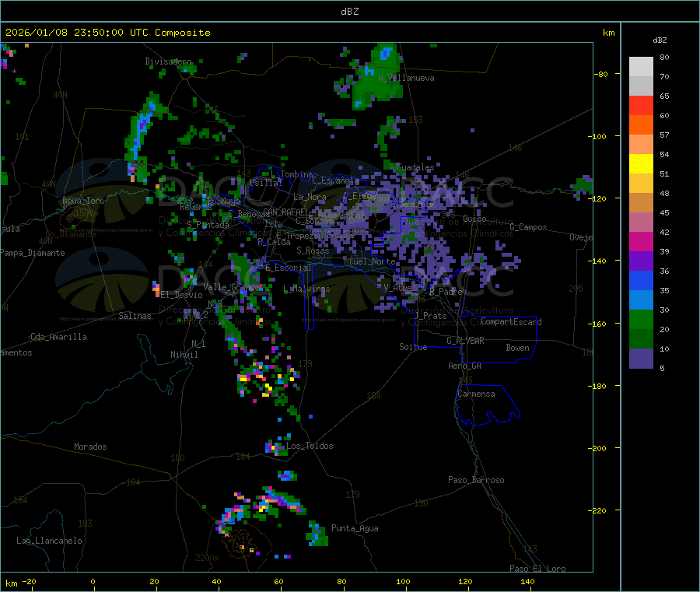700x592 pixels.
Task: Select the SAN_RAFAEL city label
Action: [285, 212]
